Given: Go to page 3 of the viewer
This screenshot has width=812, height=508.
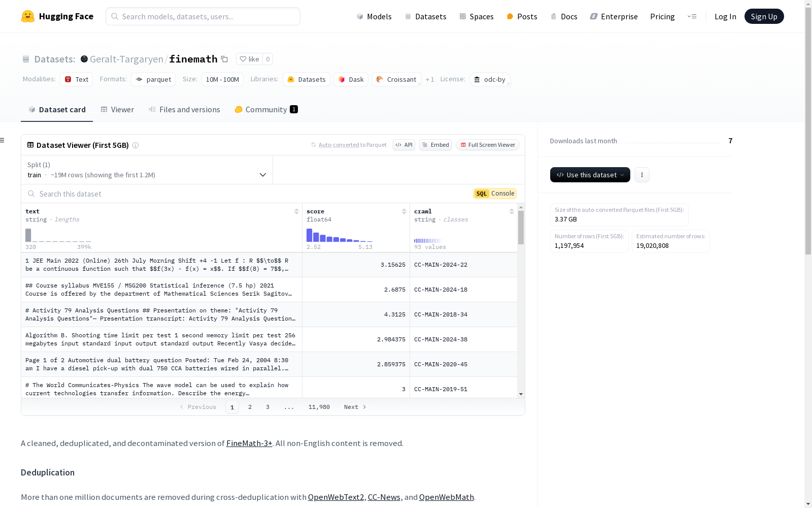Looking at the screenshot, I should 267,407.
